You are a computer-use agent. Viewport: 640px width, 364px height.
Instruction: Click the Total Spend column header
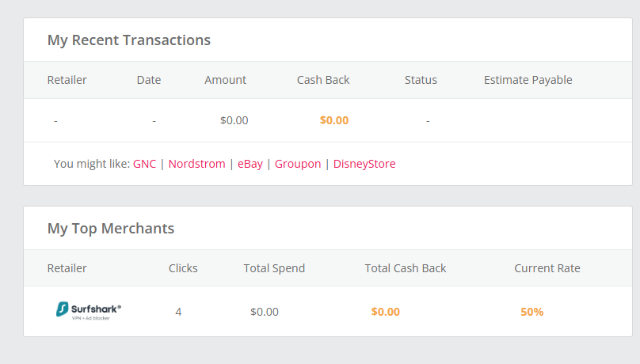click(x=274, y=268)
